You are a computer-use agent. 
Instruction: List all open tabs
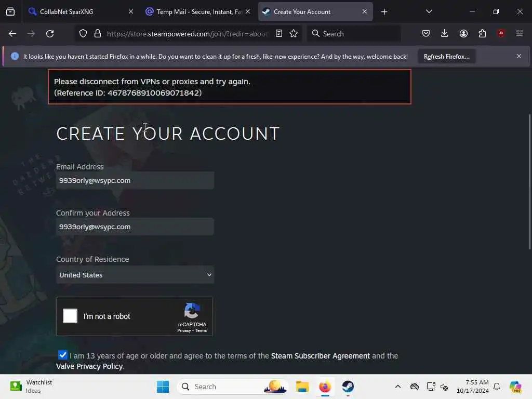pos(429,11)
